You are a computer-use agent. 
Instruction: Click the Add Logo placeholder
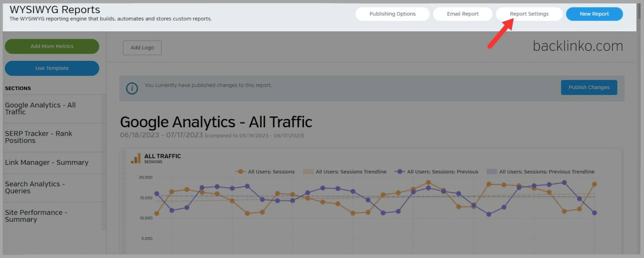pyautogui.click(x=142, y=48)
